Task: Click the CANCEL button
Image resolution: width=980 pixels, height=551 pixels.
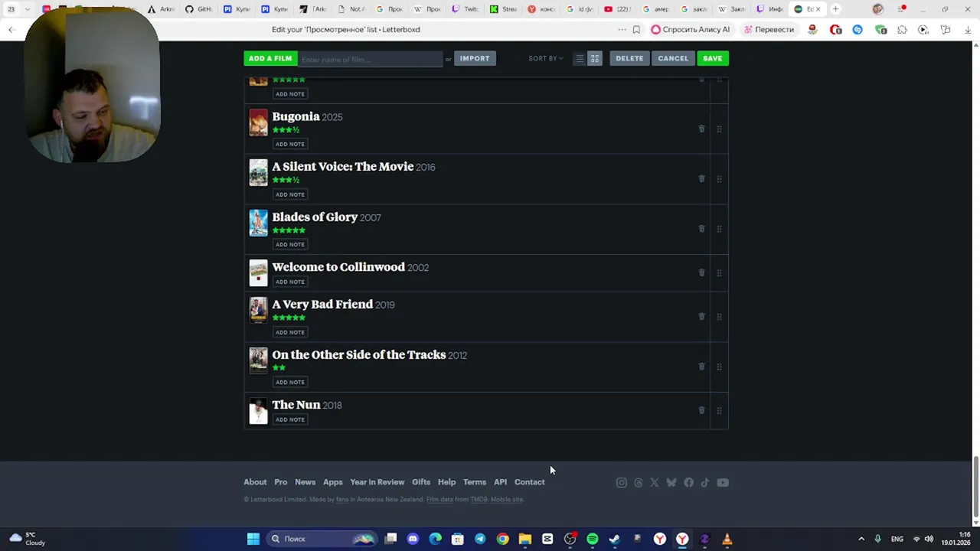Action: (x=673, y=58)
